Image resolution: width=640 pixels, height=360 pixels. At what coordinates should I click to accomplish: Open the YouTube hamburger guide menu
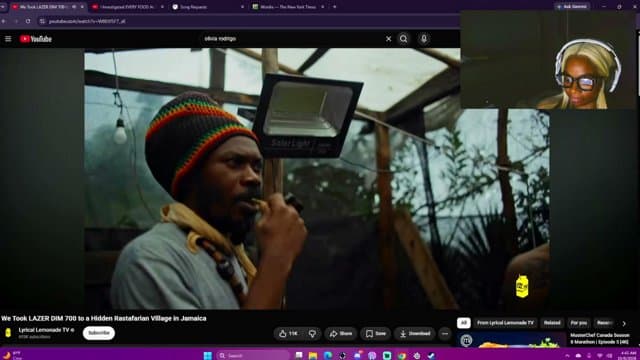tap(8, 39)
